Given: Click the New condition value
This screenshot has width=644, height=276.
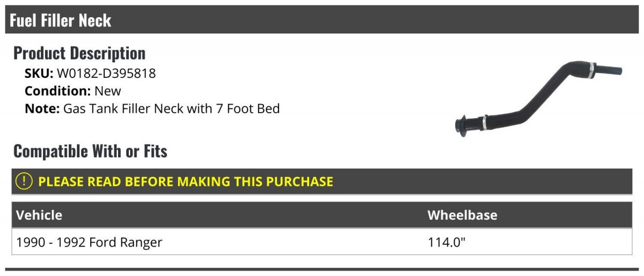Looking at the screenshot, I should [x=108, y=91].
